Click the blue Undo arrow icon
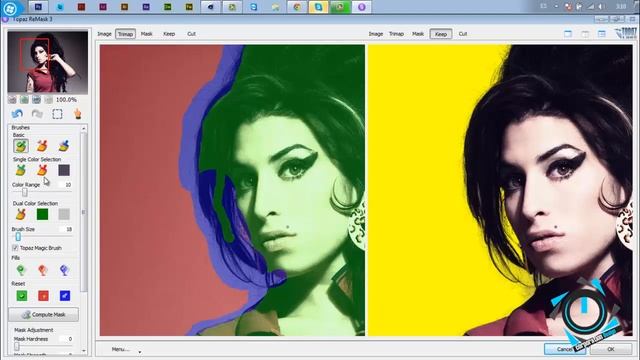 click(x=17, y=114)
